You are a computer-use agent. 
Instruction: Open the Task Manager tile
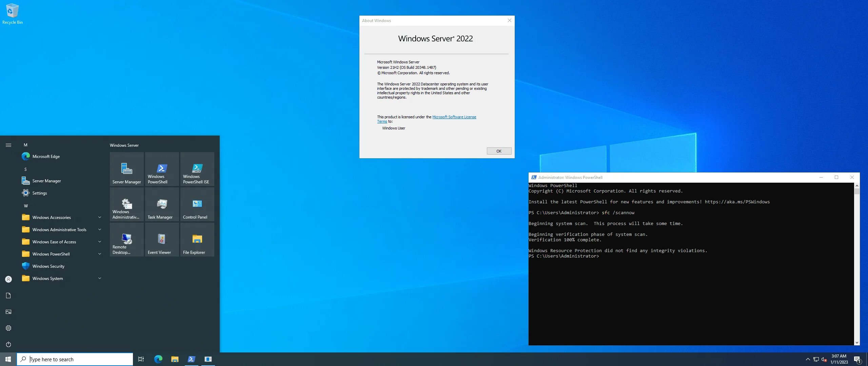pyautogui.click(x=162, y=204)
